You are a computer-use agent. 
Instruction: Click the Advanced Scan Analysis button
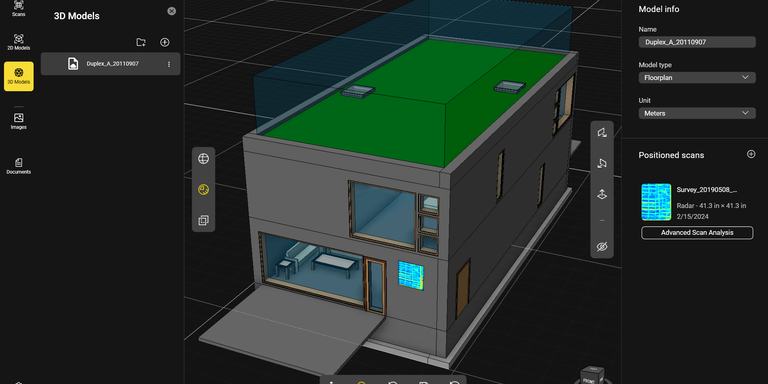(x=697, y=233)
